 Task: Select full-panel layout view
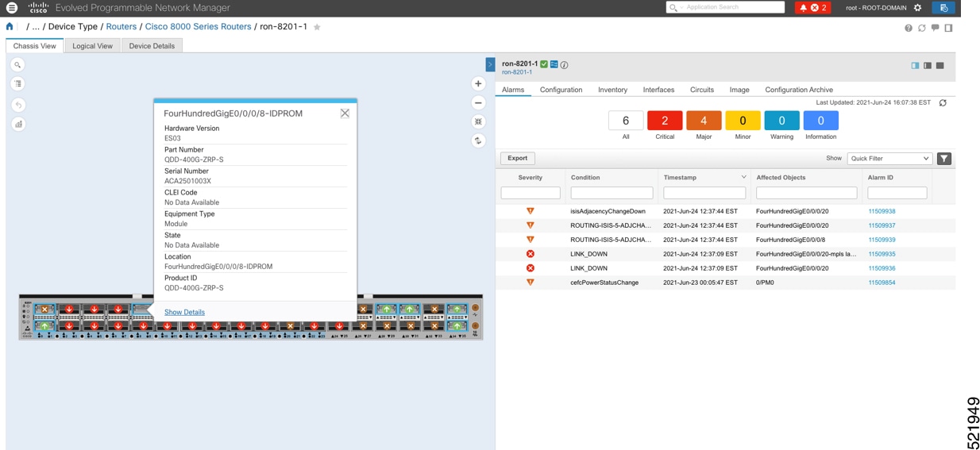pos(940,66)
